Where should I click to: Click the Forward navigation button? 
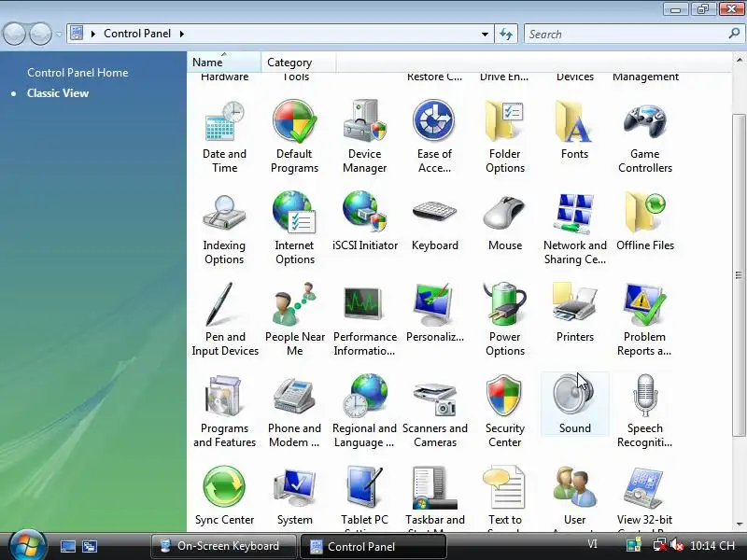tap(40, 34)
